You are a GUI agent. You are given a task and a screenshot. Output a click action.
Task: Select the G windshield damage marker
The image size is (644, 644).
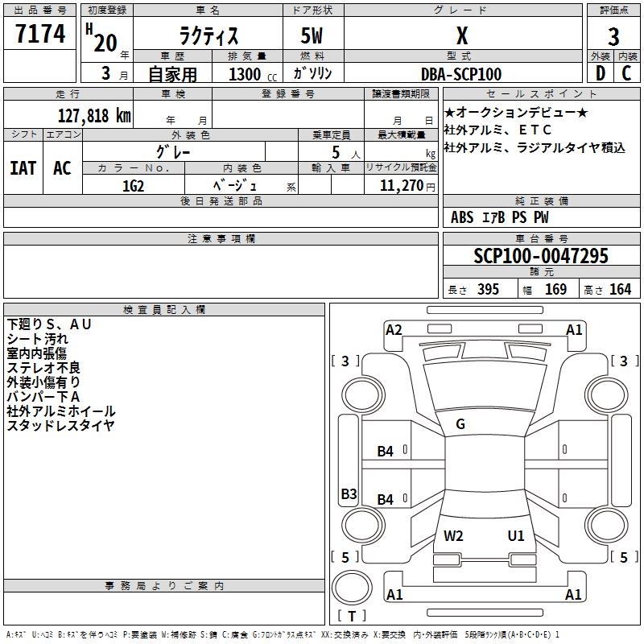(x=460, y=424)
